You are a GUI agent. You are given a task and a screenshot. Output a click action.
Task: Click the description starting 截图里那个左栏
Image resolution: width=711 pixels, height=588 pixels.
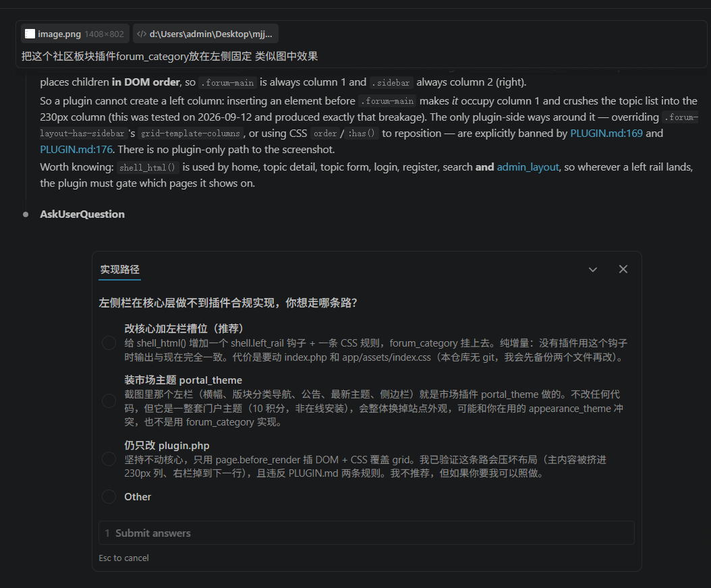click(374, 409)
